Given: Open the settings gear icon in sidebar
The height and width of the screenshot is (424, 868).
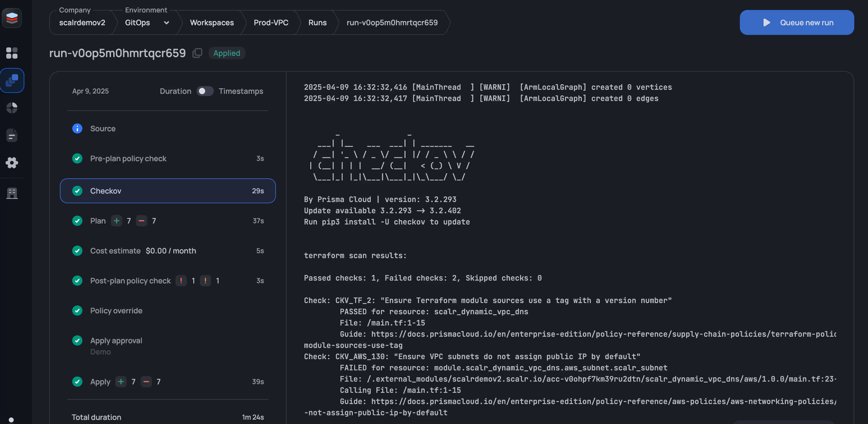Looking at the screenshot, I should 12,163.
